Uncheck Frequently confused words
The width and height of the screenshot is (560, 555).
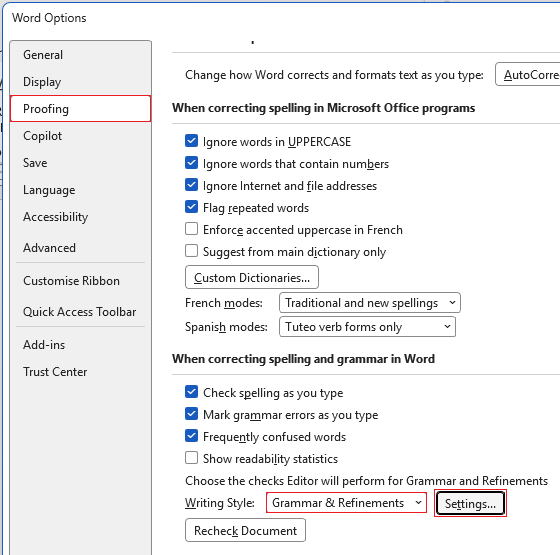point(191,436)
